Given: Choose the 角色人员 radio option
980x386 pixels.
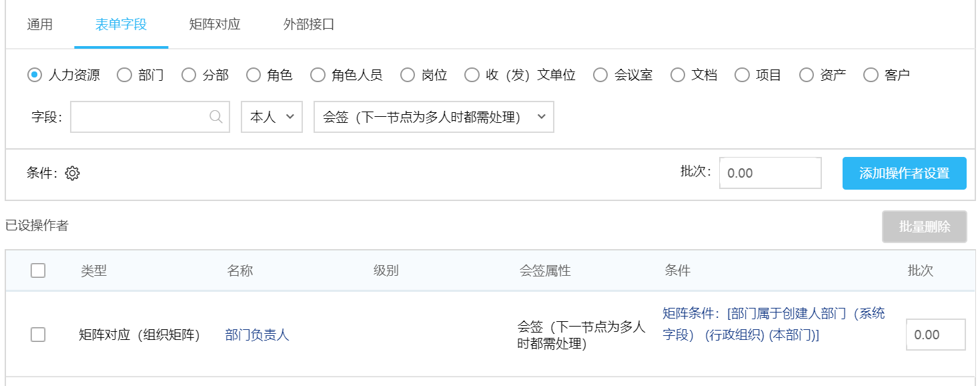Looking at the screenshot, I should 318,75.
